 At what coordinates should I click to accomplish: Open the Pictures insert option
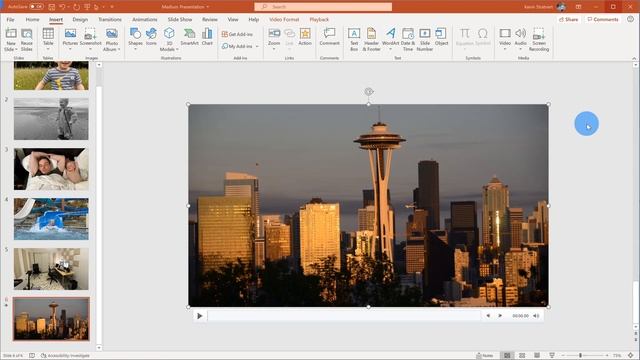tap(70, 39)
